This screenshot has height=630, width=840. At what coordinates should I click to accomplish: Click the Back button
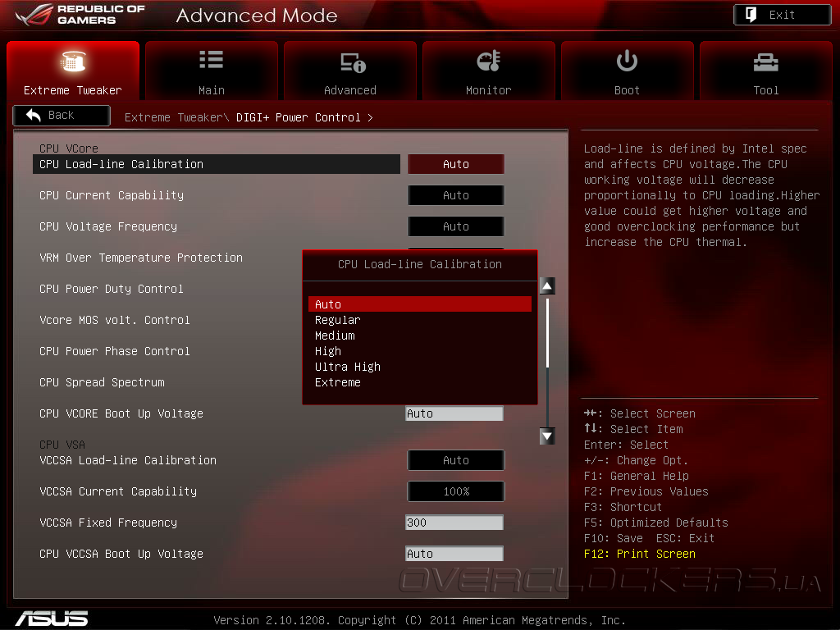[62, 115]
